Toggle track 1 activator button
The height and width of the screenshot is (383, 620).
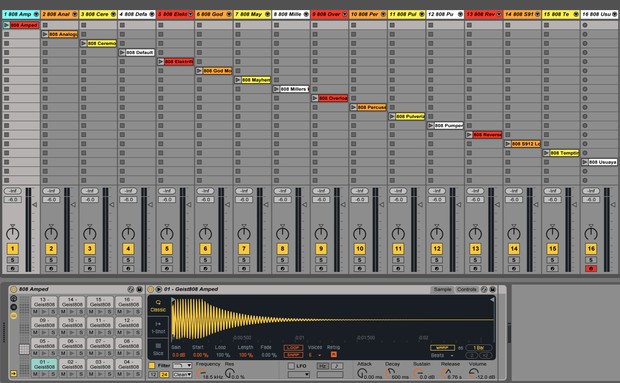13,249
